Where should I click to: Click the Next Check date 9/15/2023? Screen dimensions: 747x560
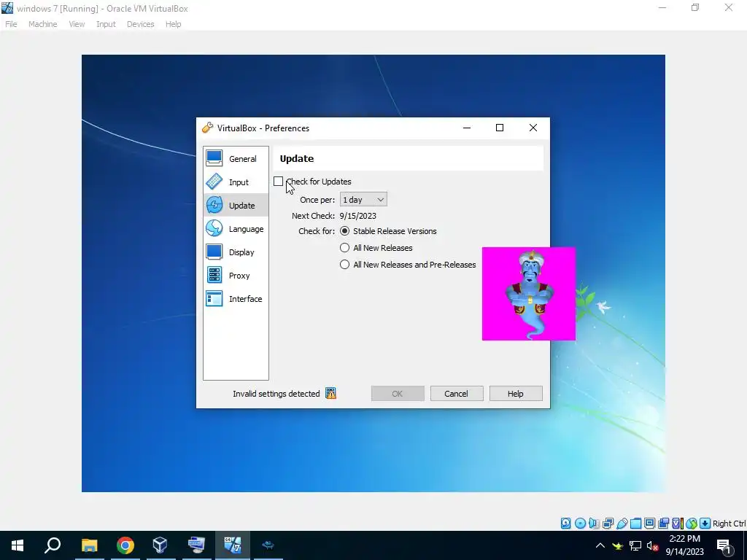point(357,216)
